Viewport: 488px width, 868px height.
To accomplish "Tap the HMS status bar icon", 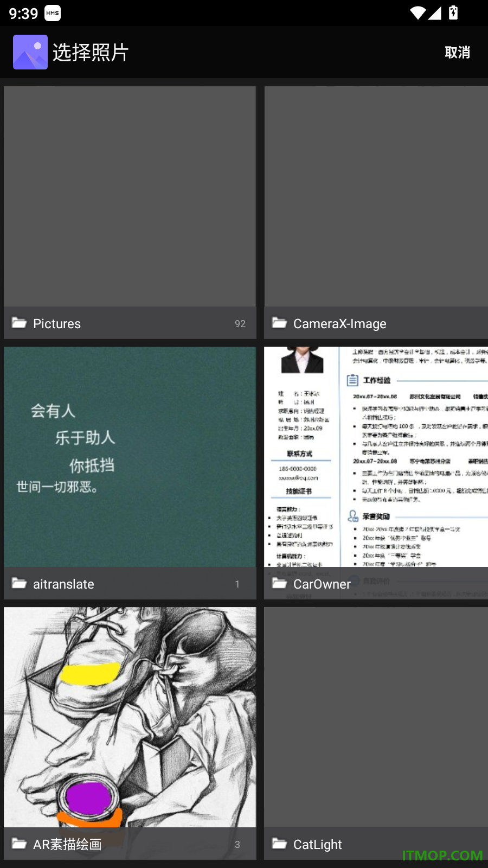I will coord(53,13).
